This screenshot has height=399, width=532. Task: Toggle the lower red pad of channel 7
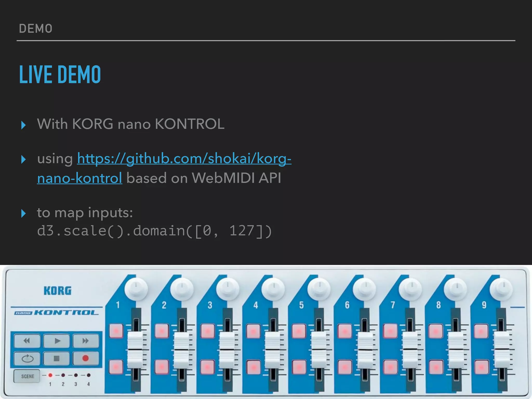[x=390, y=367]
